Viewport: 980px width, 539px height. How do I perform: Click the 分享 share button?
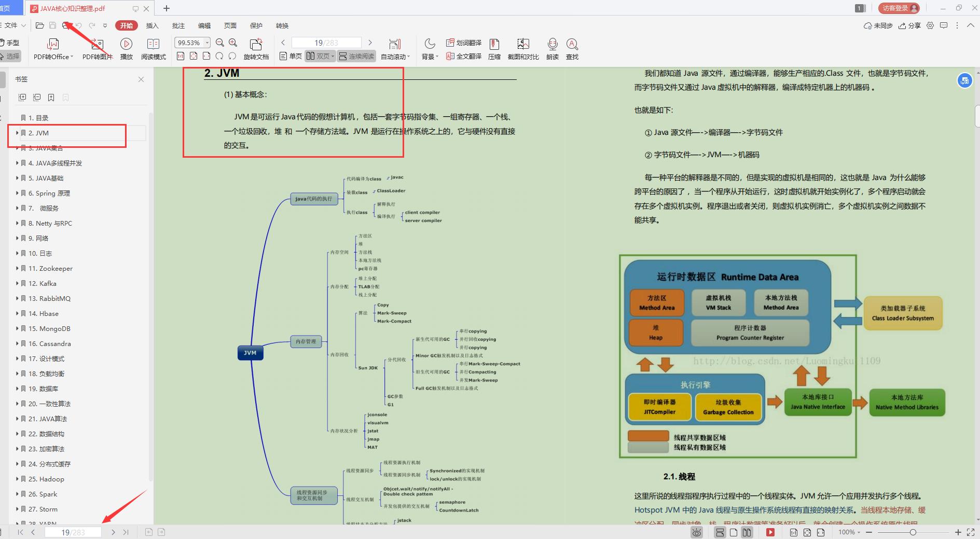[x=910, y=25]
